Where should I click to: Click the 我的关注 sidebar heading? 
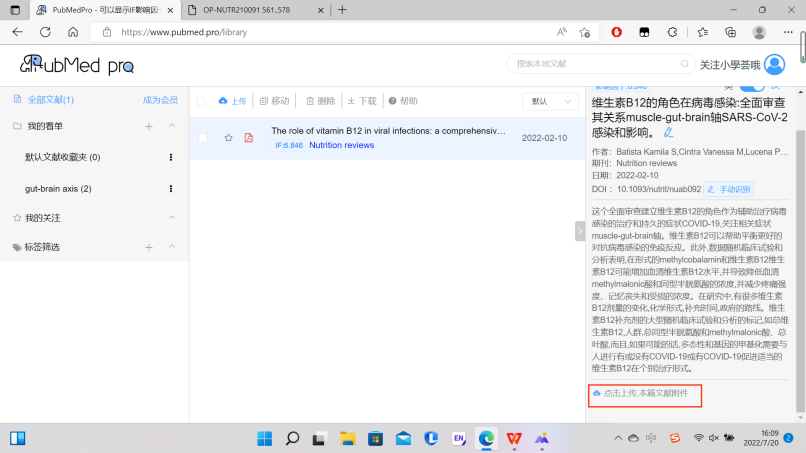tap(43, 218)
